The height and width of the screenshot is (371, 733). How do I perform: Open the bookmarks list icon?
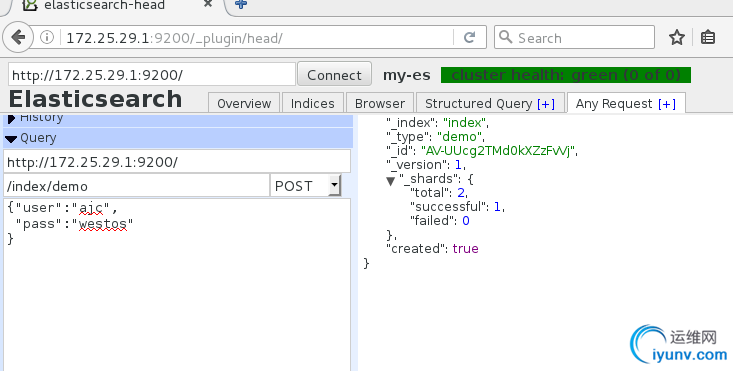tap(708, 37)
